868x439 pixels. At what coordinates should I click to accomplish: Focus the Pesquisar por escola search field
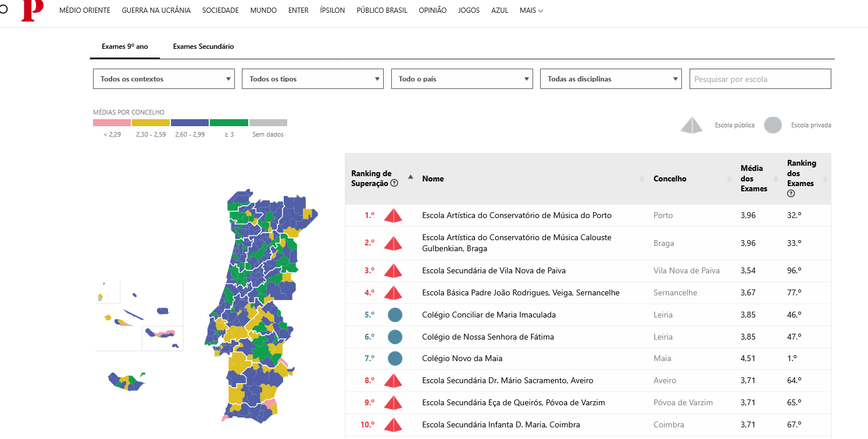tap(760, 79)
